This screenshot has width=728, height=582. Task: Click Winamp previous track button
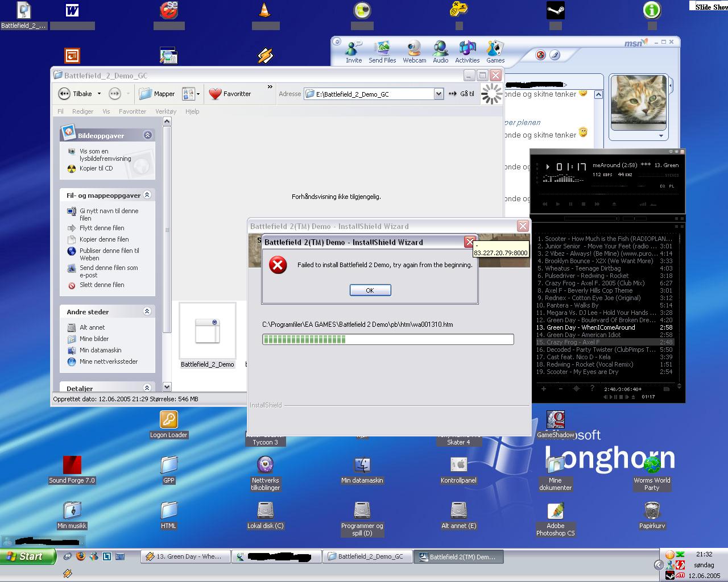coord(545,204)
